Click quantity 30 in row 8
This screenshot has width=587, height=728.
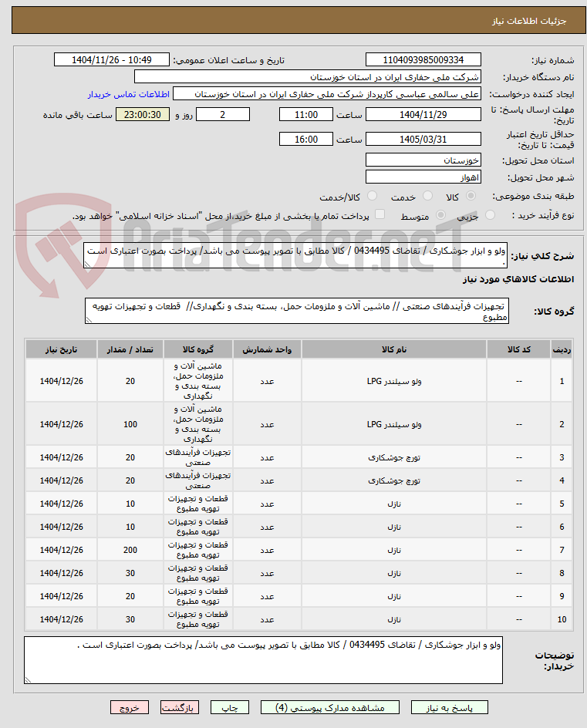[x=130, y=574]
